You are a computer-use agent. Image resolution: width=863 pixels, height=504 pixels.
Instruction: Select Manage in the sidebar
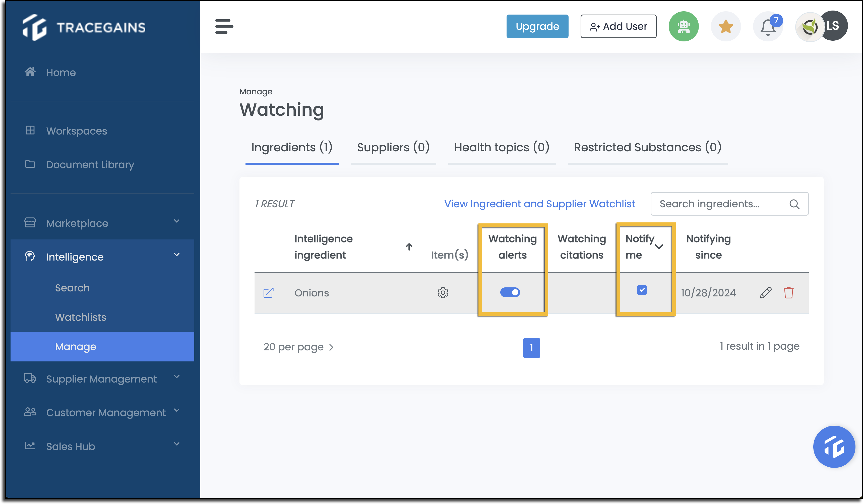(102, 347)
